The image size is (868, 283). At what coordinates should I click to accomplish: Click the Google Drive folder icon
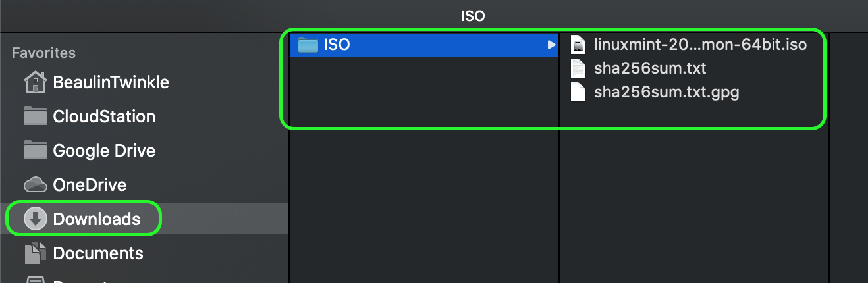coord(36,151)
